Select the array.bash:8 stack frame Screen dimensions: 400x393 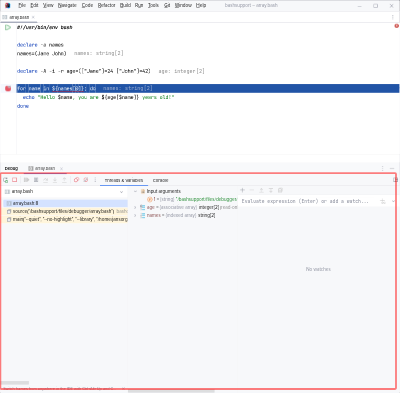[x=65, y=203]
